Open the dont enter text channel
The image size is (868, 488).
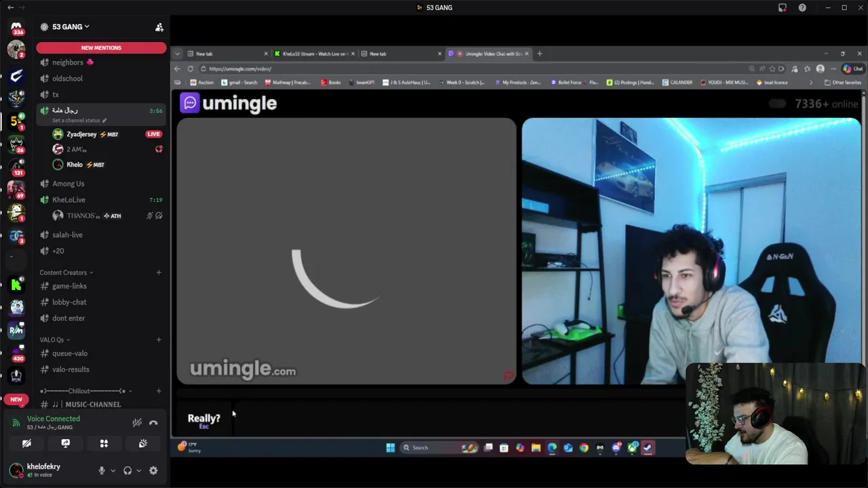[x=101, y=319]
